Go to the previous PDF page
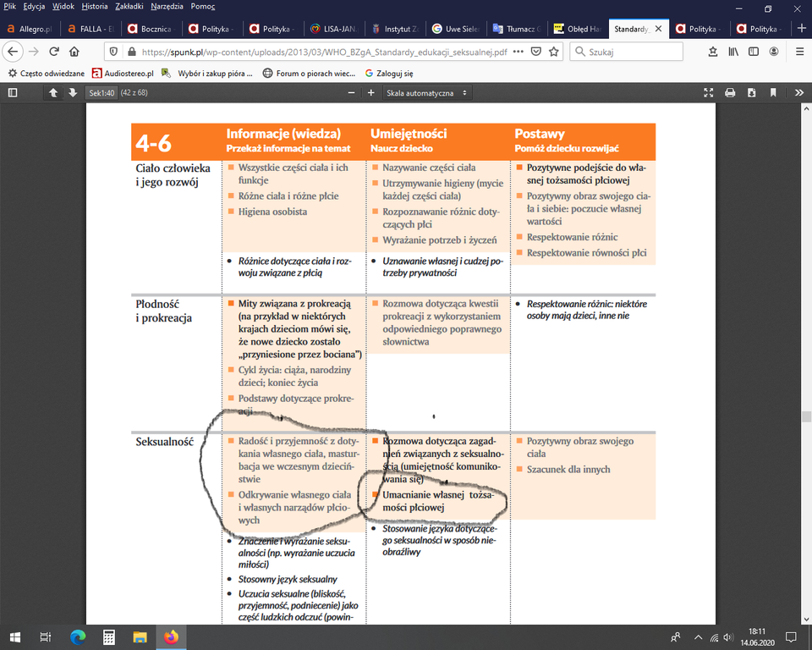 click(x=52, y=93)
